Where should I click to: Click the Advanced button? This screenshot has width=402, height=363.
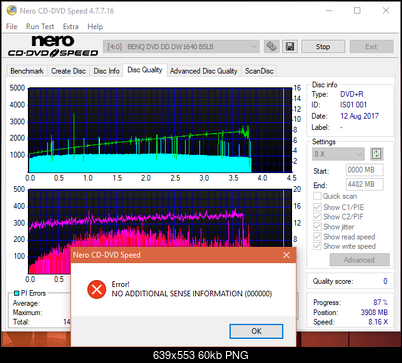click(359, 260)
